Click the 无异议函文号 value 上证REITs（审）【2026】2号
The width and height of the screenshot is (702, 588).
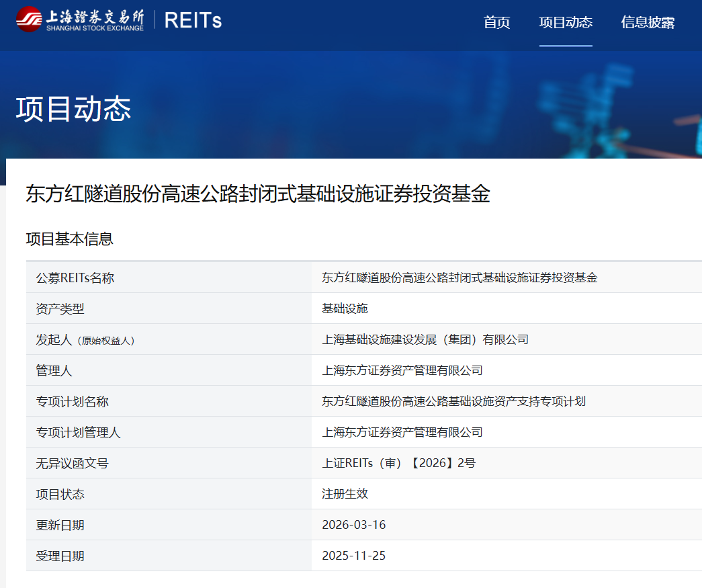pyautogui.click(x=398, y=463)
